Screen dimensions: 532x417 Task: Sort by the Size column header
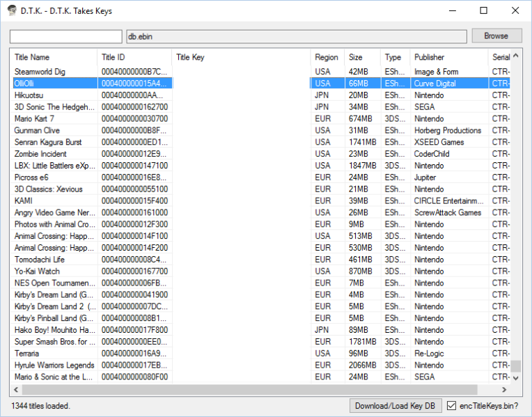(362, 57)
